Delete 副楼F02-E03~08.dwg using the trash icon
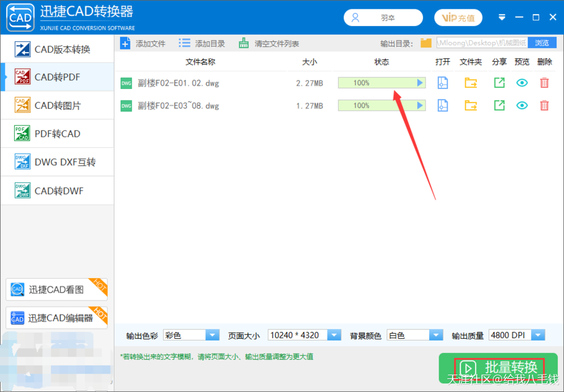564x392 pixels. click(544, 105)
